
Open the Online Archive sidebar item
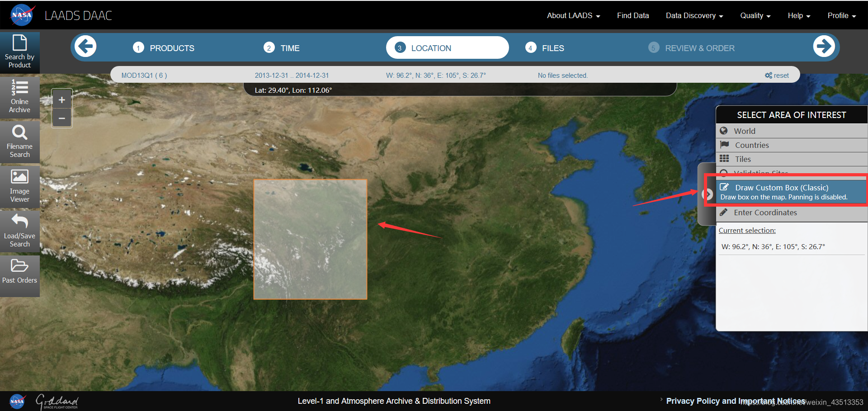pos(20,97)
